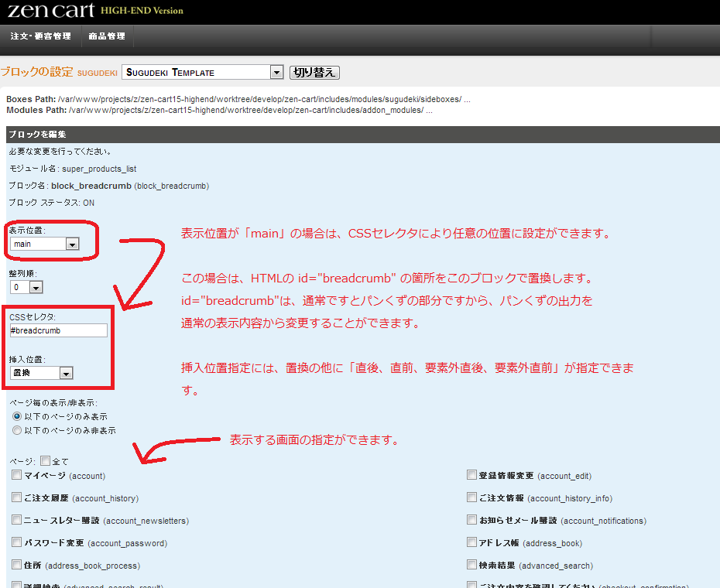The width and height of the screenshot is (720, 588).
Task: Open the 注文・顧客管理 menu
Action: point(40,36)
